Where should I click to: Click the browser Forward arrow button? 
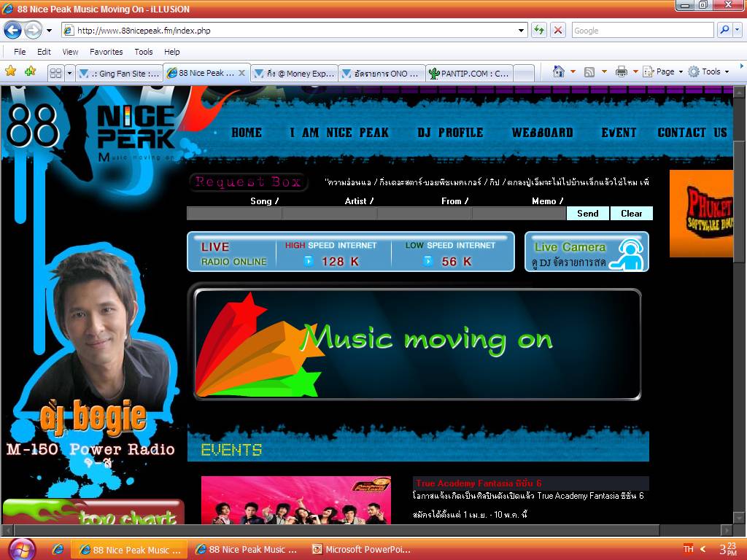tap(33, 31)
